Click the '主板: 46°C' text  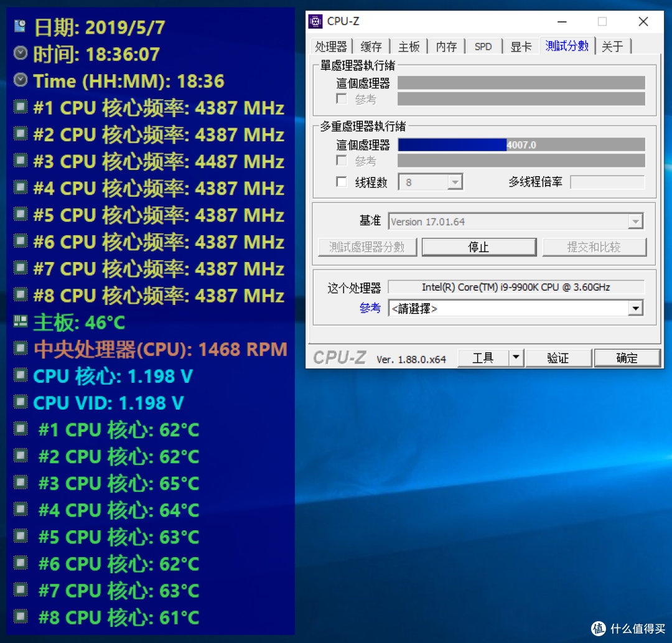point(79,322)
